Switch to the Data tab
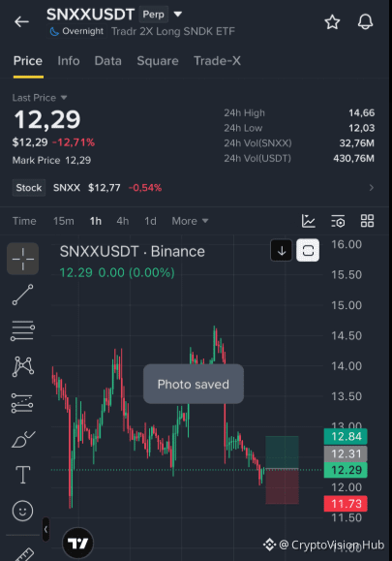 (x=107, y=61)
